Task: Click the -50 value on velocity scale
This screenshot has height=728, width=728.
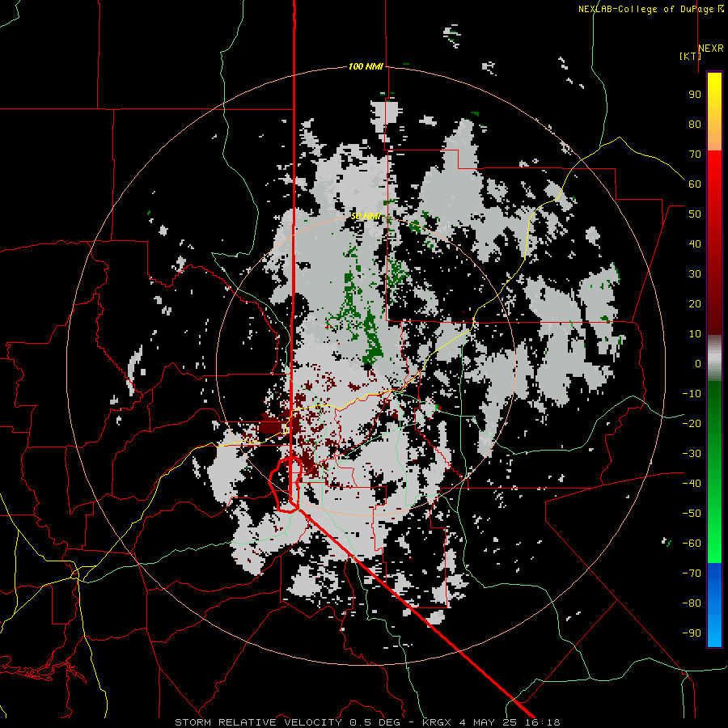Action: (x=692, y=514)
